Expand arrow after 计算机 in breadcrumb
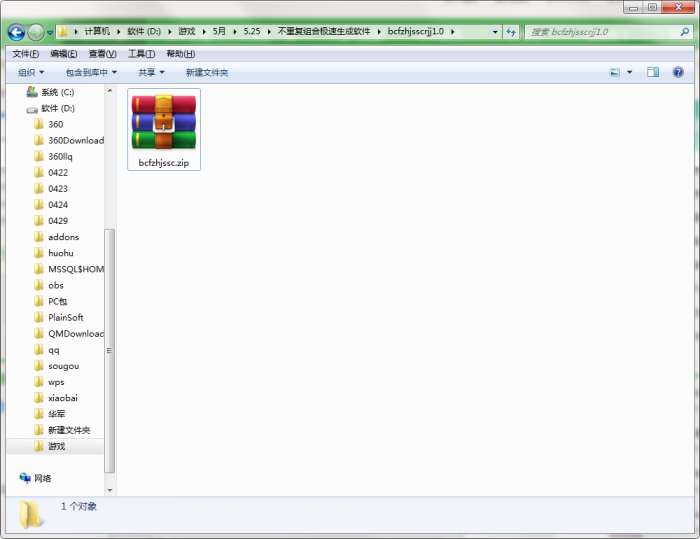The width and height of the screenshot is (700, 539). 119,31
